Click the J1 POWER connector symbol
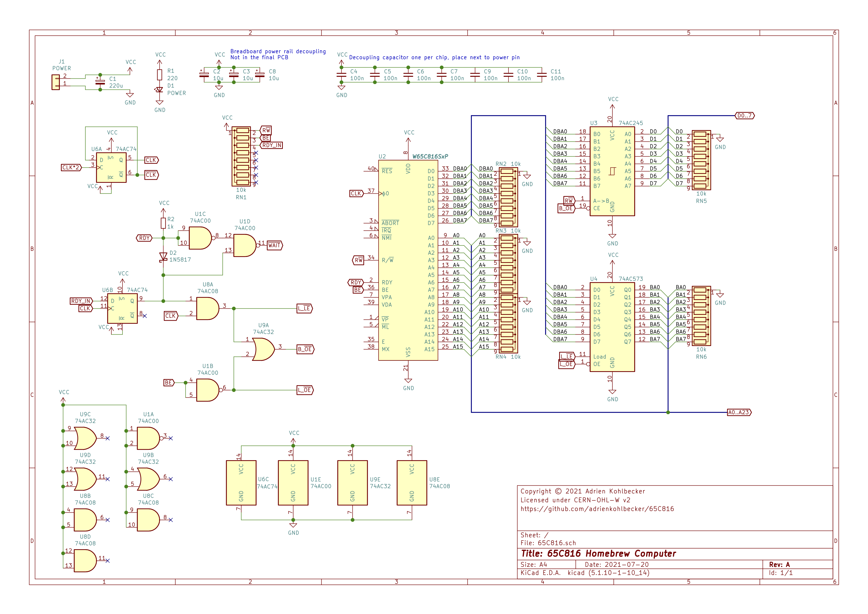 coord(56,82)
